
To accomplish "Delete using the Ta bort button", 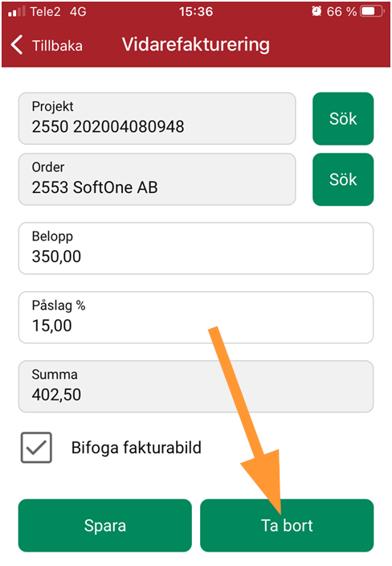I will [287, 525].
